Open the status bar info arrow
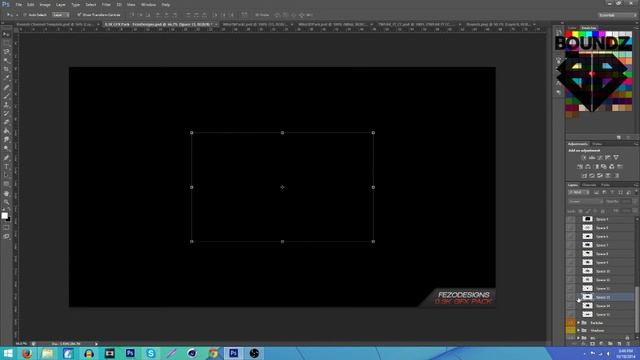640x360 pixels. [x=96, y=344]
